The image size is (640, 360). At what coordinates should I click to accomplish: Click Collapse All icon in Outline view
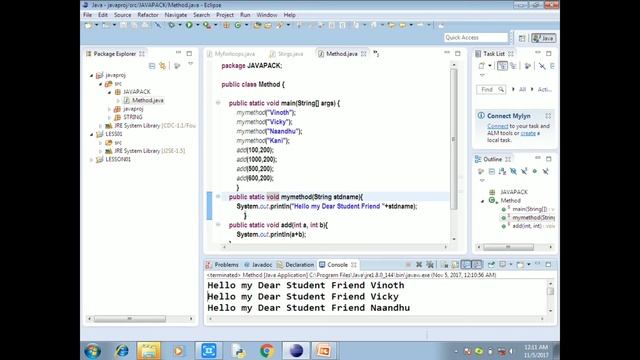coord(492,171)
